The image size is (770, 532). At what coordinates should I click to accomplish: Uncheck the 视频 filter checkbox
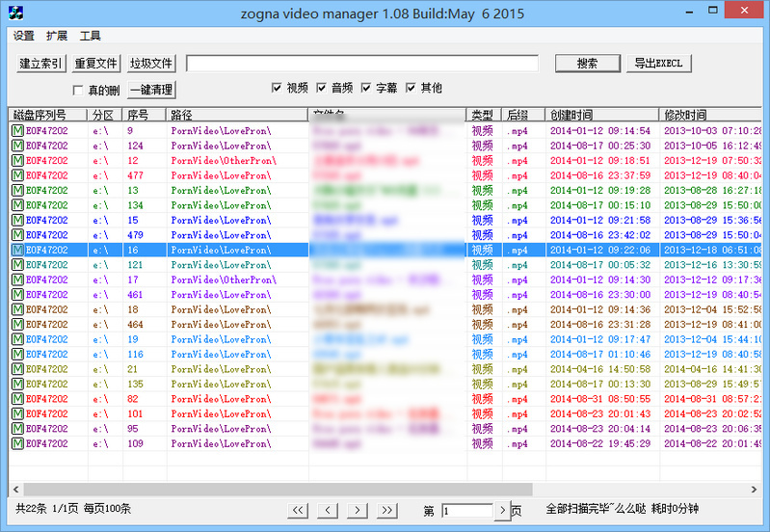click(x=277, y=88)
